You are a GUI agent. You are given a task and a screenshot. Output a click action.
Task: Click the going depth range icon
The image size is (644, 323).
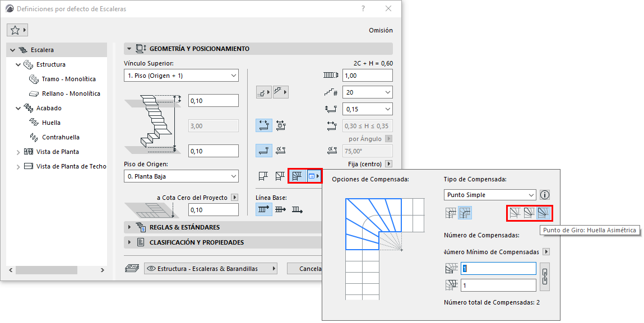332,126
